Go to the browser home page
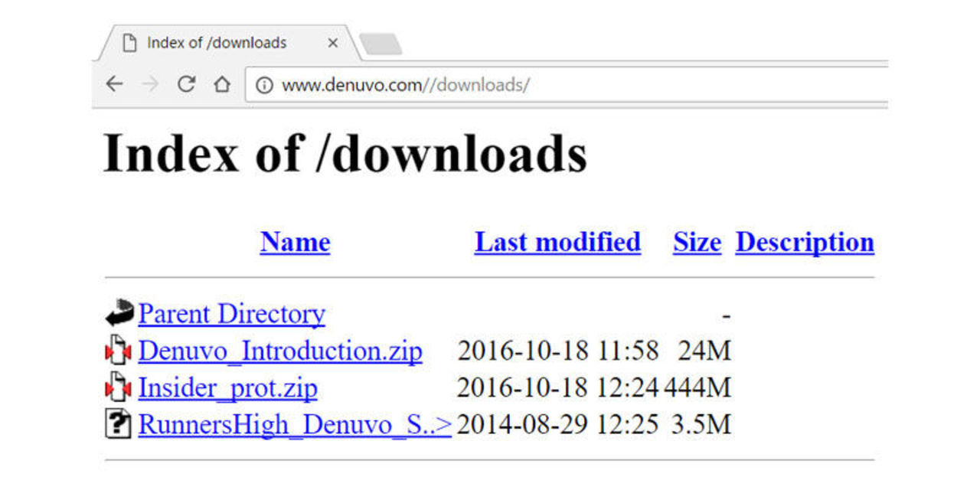 [x=222, y=84]
